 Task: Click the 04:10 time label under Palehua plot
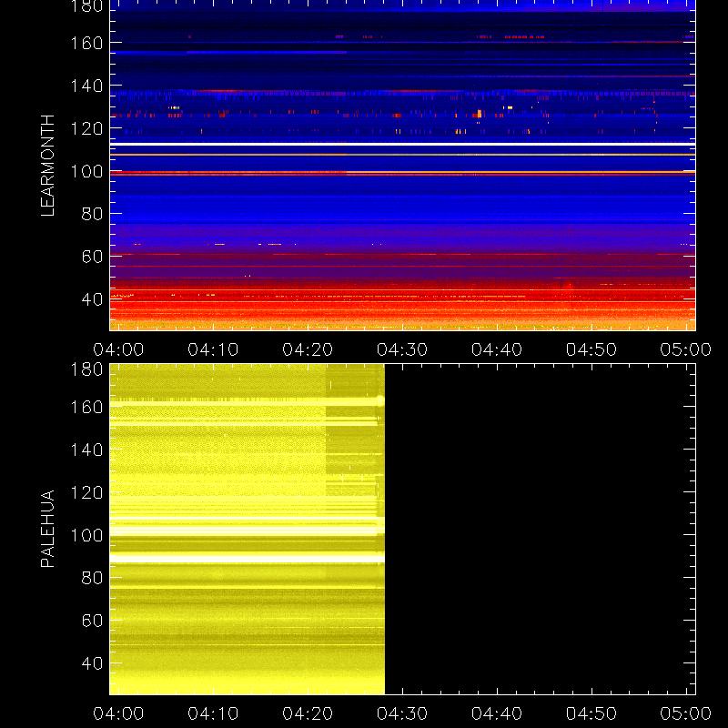213,713
